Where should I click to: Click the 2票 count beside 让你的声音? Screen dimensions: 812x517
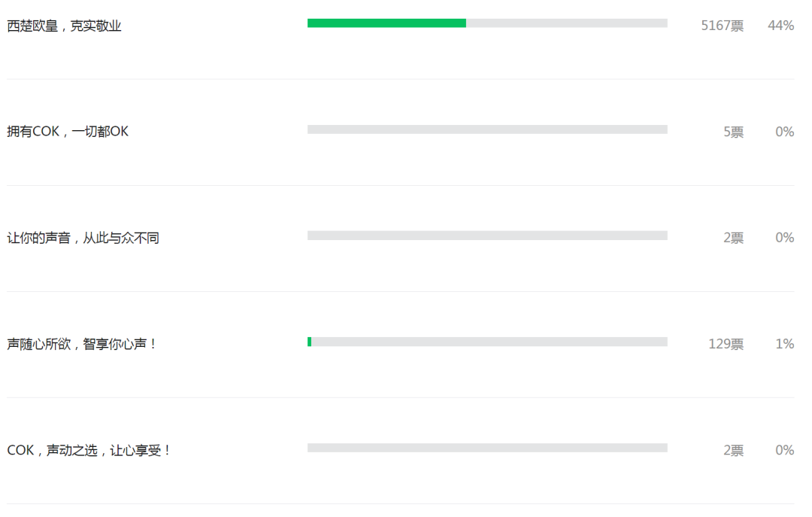733,238
